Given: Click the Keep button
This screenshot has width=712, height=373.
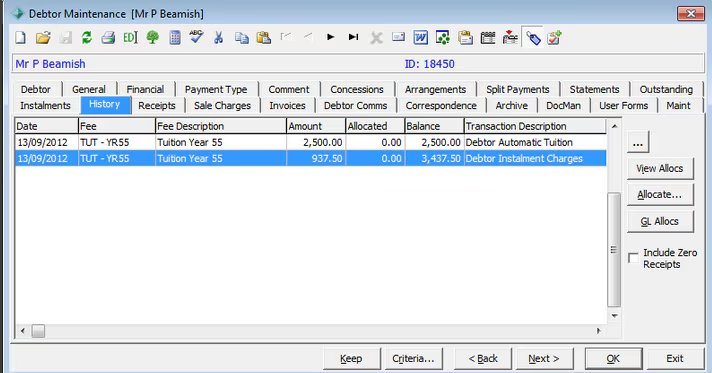Looking at the screenshot, I should pos(351,358).
